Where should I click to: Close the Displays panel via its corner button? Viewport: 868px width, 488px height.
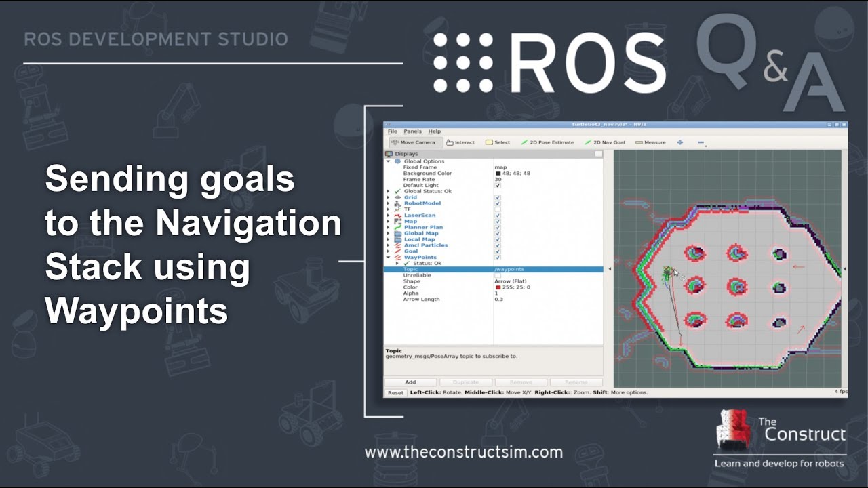(598, 154)
